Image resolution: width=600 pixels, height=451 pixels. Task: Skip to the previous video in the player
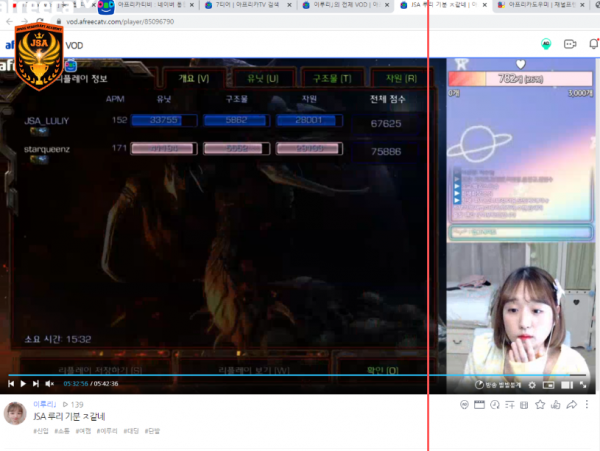pyautogui.click(x=11, y=383)
